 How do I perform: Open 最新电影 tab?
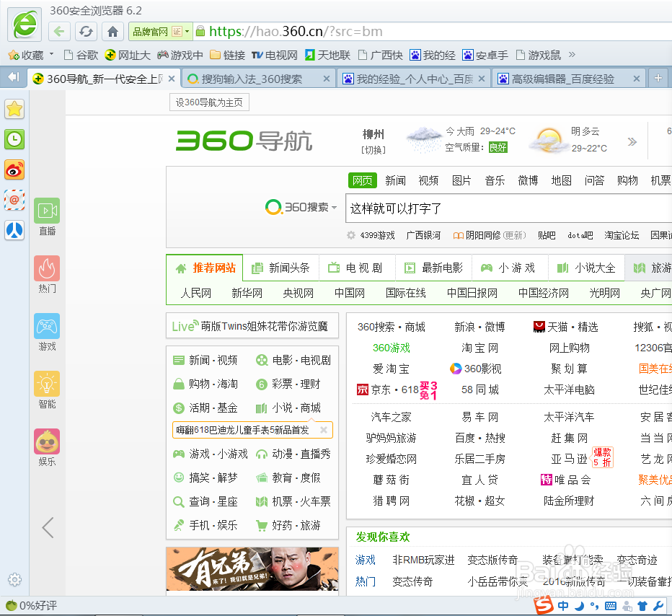click(434, 268)
